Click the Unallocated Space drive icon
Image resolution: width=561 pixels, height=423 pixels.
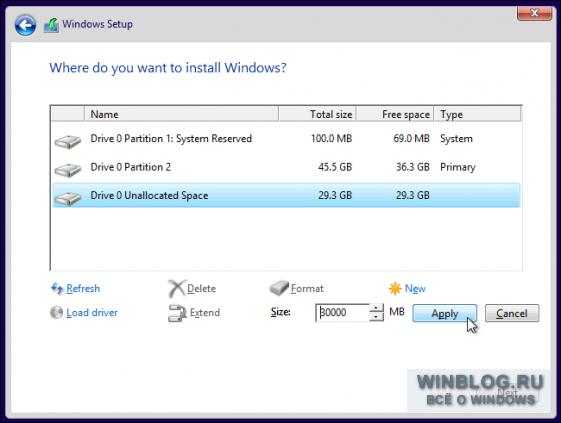point(68,198)
